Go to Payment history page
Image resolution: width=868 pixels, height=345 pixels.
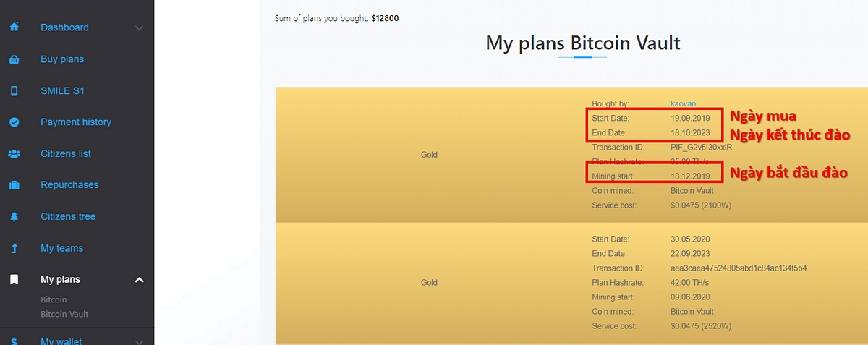(x=76, y=122)
